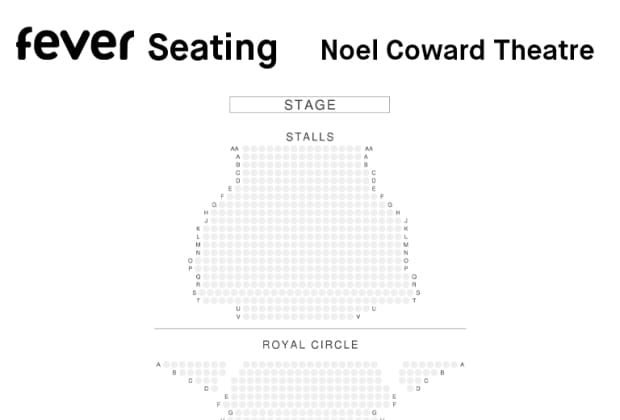Select rightmost seat in Stalls row U
The height and width of the screenshot is (420, 620).
pyautogui.click(x=366, y=308)
